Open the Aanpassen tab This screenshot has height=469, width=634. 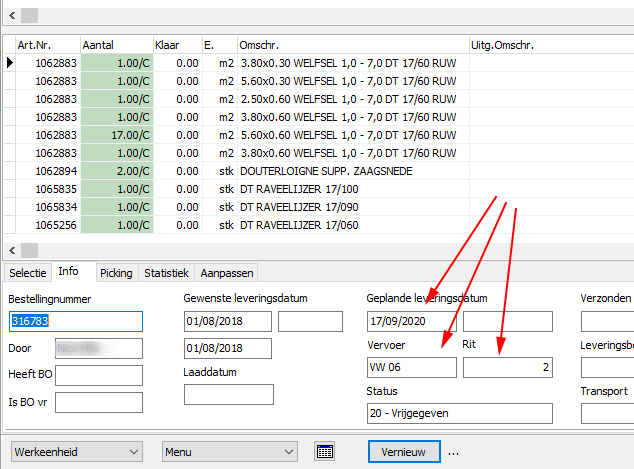tap(227, 273)
